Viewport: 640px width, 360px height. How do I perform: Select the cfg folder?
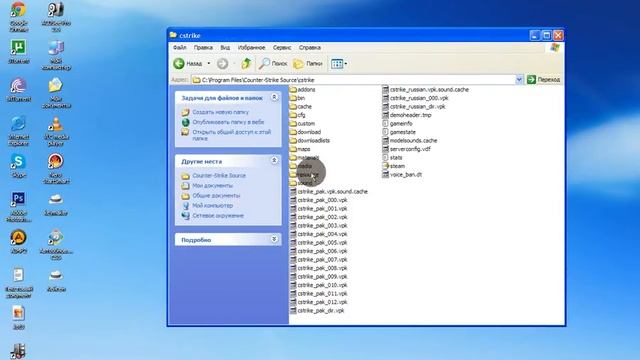click(x=298, y=115)
